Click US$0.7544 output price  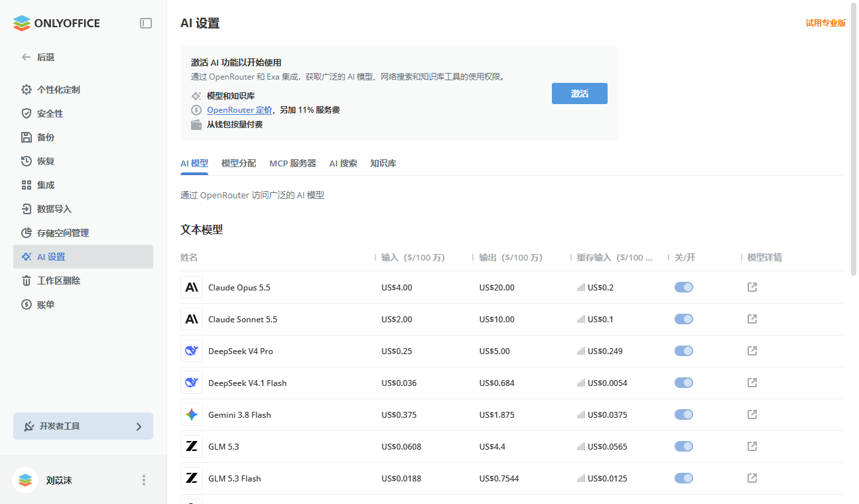coord(499,478)
